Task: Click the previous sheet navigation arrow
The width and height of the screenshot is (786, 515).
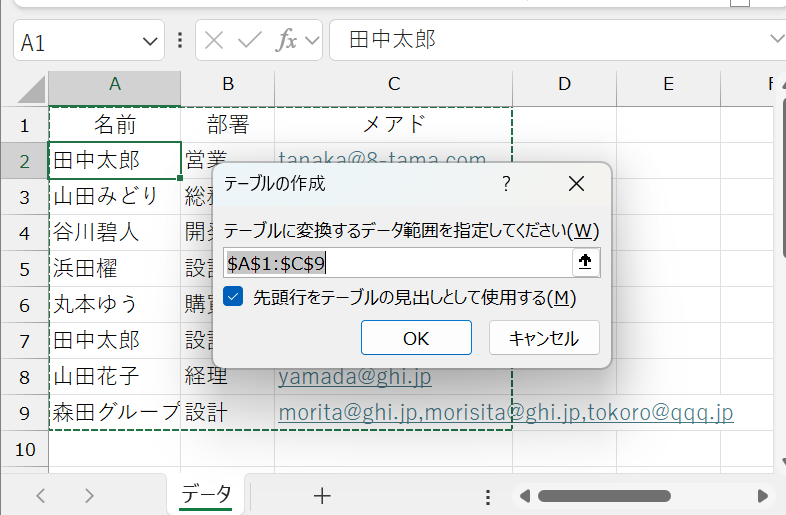Action: (x=41, y=495)
